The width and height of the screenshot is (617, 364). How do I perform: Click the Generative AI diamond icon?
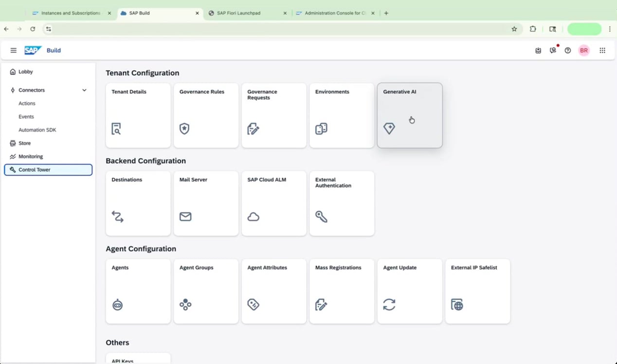point(389,128)
